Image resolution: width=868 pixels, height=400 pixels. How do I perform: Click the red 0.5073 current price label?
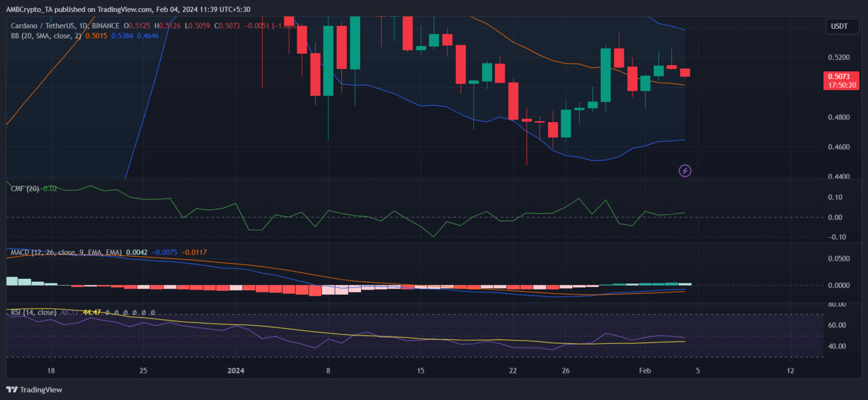pos(842,76)
